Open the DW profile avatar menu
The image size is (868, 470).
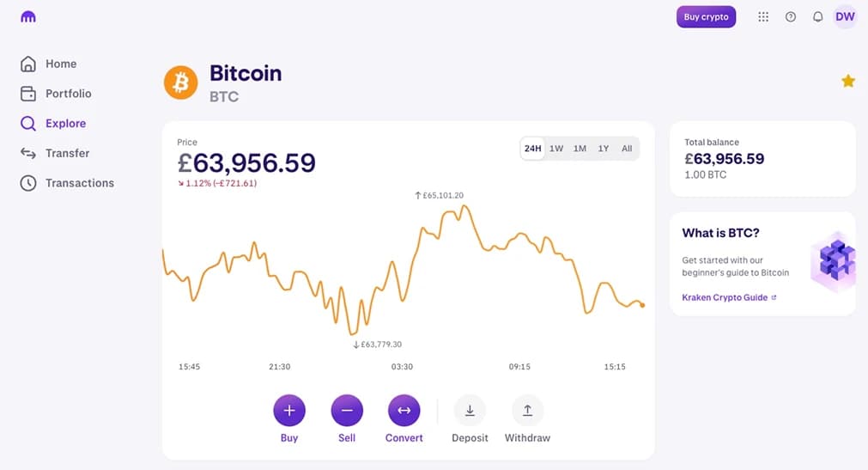point(845,16)
